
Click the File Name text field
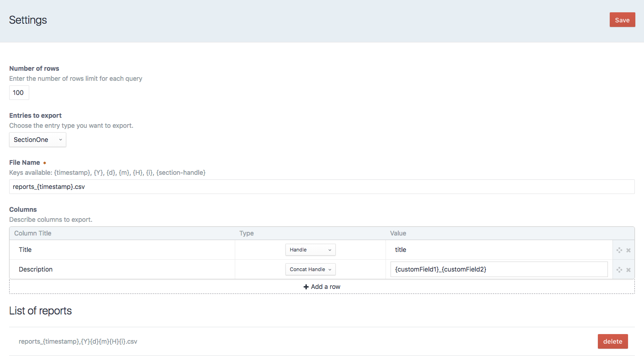(322, 187)
